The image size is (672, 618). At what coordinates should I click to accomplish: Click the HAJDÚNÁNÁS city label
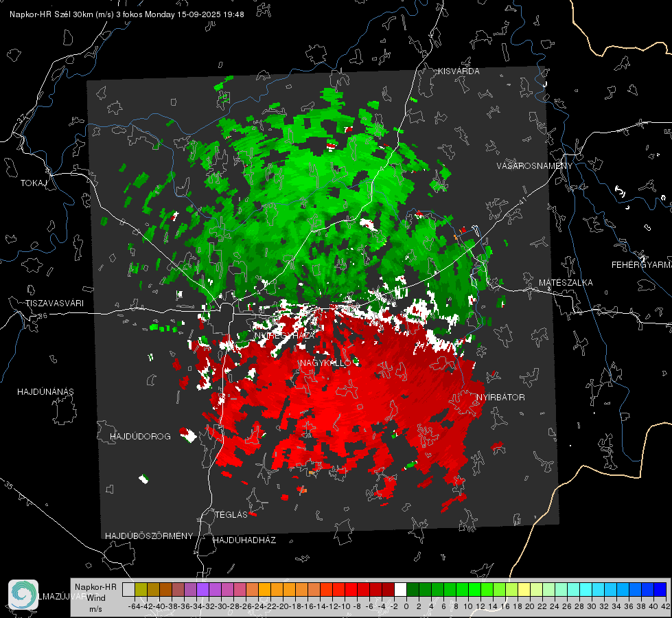click(x=45, y=392)
